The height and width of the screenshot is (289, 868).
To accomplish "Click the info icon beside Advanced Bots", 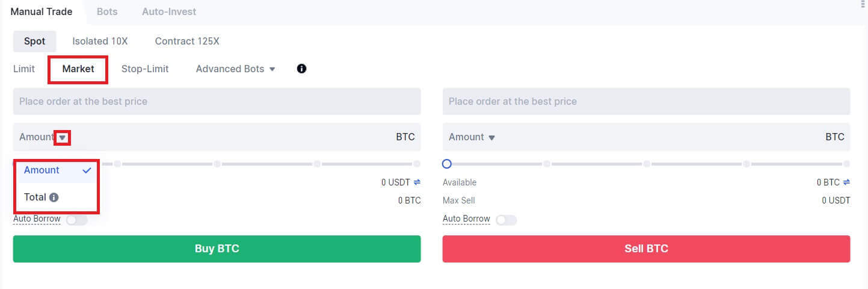I will pyautogui.click(x=302, y=69).
